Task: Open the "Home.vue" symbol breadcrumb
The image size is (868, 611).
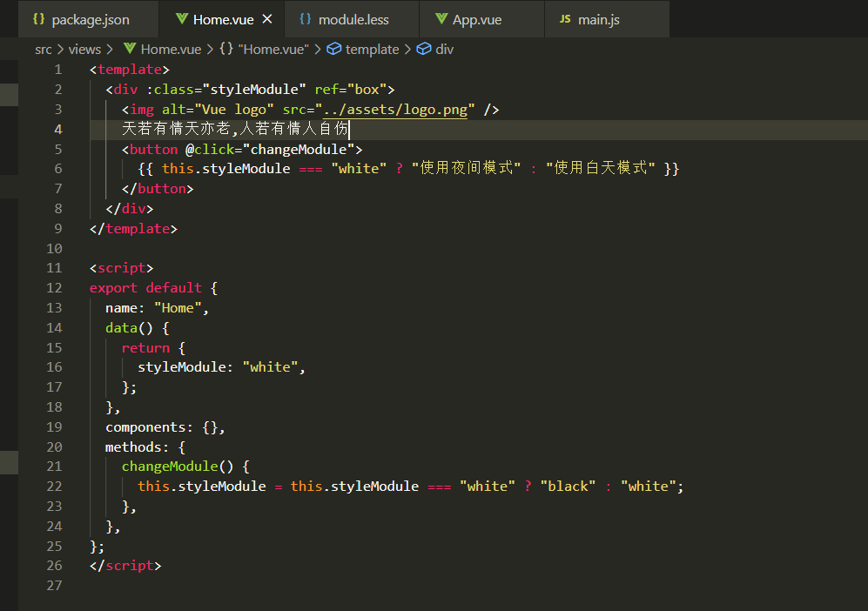Action: [x=273, y=50]
